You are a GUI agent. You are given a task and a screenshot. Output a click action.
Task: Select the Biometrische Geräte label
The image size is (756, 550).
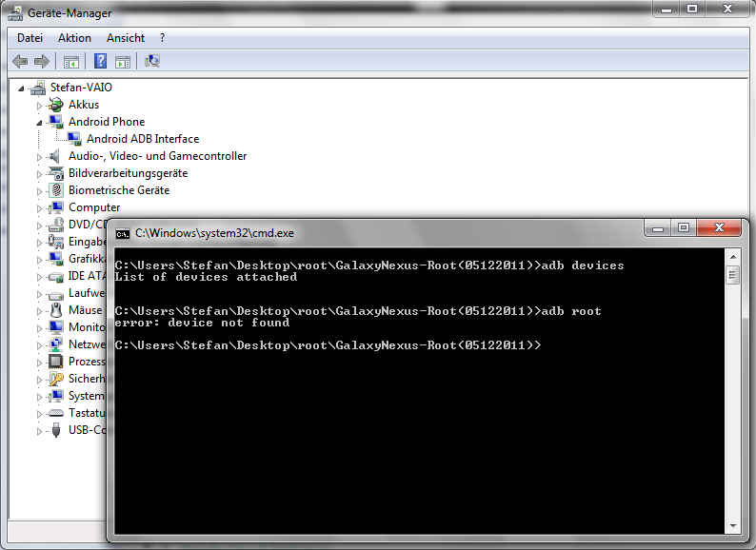click(119, 190)
